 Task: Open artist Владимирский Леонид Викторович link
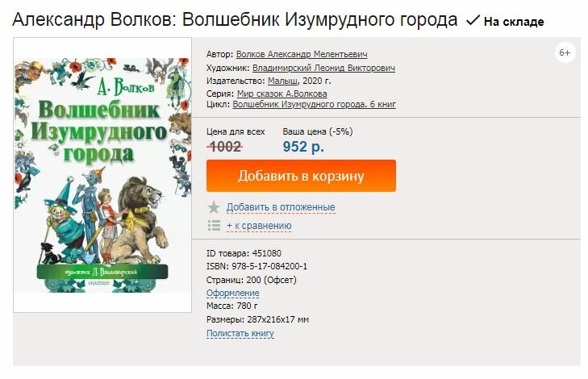pyautogui.click(x=323, y=68)
